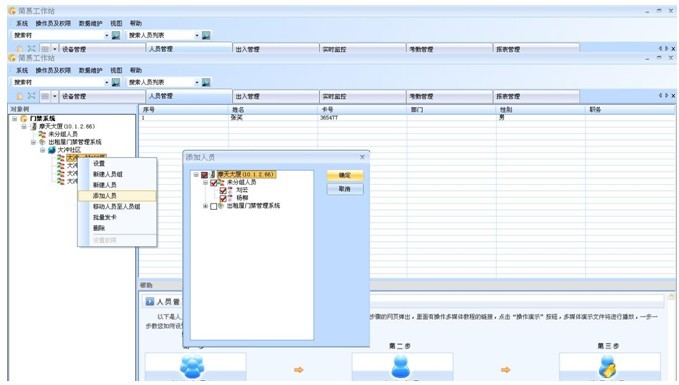Click the third-step person with tag icon
The image size is (679, 385).
pyautogui.click(x=608, y=366)
